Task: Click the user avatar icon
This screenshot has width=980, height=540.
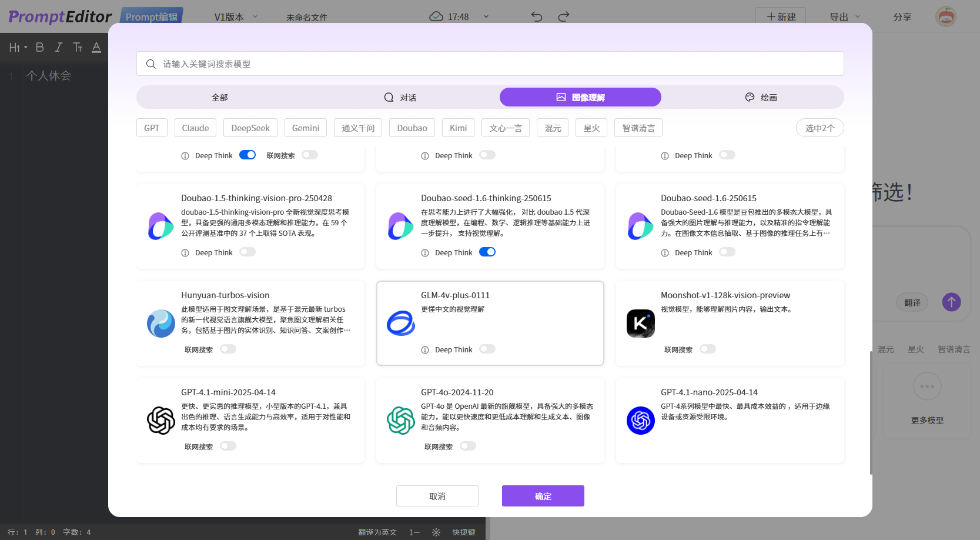Action: (x=945, y=16)
